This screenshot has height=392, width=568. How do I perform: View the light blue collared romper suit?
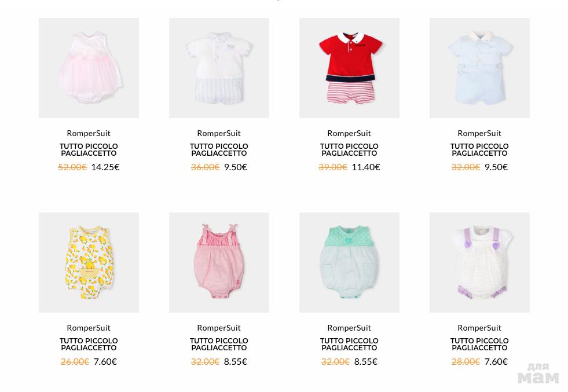pyautogui.click(x=479, y=68)
